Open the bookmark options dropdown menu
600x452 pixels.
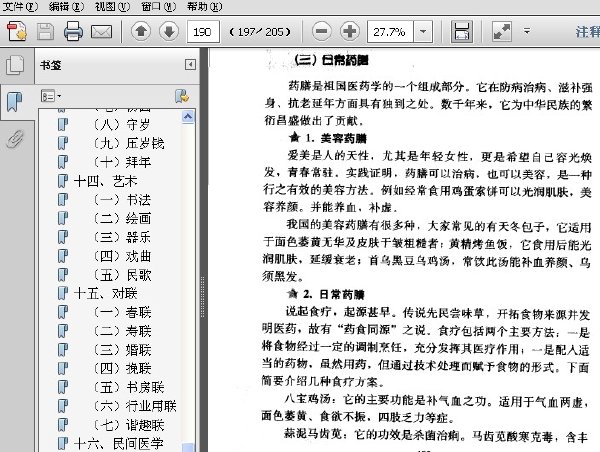coord(51,96)
